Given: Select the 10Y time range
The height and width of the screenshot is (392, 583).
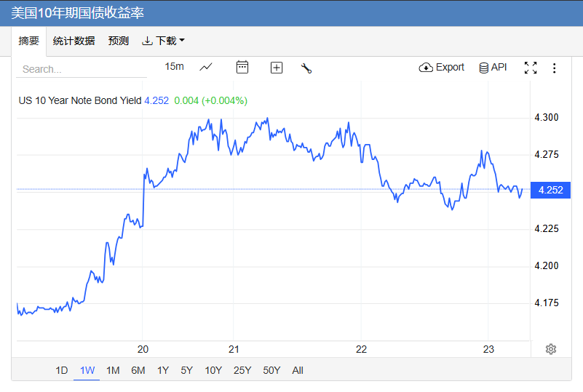Looking at the screenshot, I should click(213, 370).
